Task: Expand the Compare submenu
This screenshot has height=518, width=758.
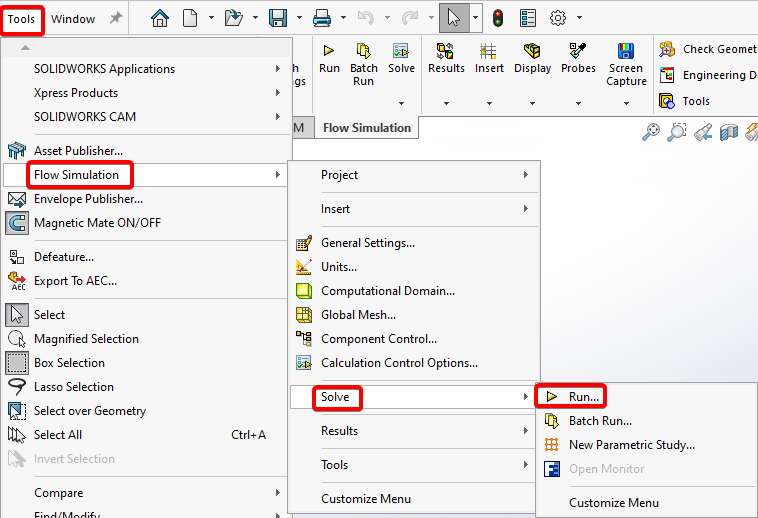Action: click(147, 493)
